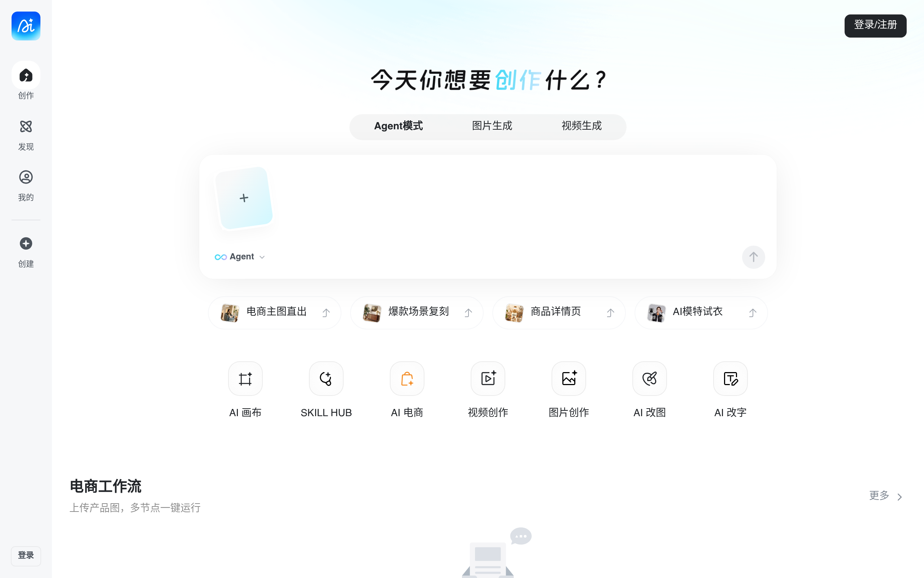Click the AI模特试衣 thumbnail image
Viewport: 924px width, 578px height.
point(656,313)
